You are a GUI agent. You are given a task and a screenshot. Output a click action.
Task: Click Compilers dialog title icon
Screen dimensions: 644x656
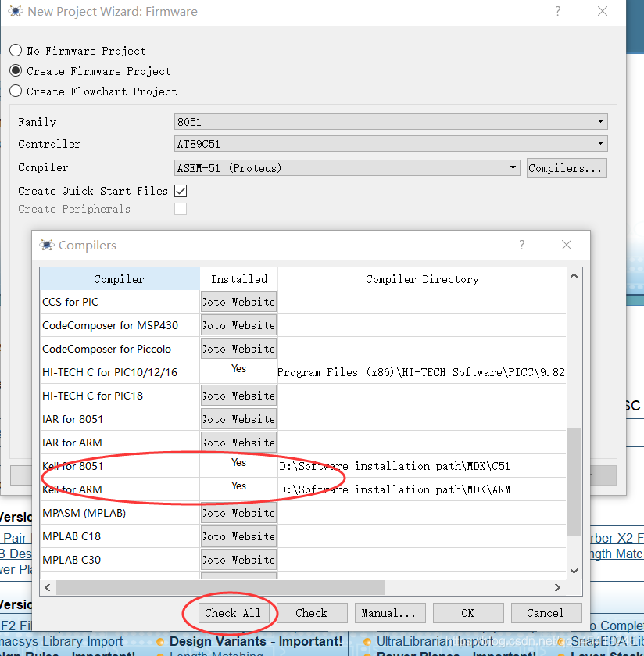pos(47,245)
